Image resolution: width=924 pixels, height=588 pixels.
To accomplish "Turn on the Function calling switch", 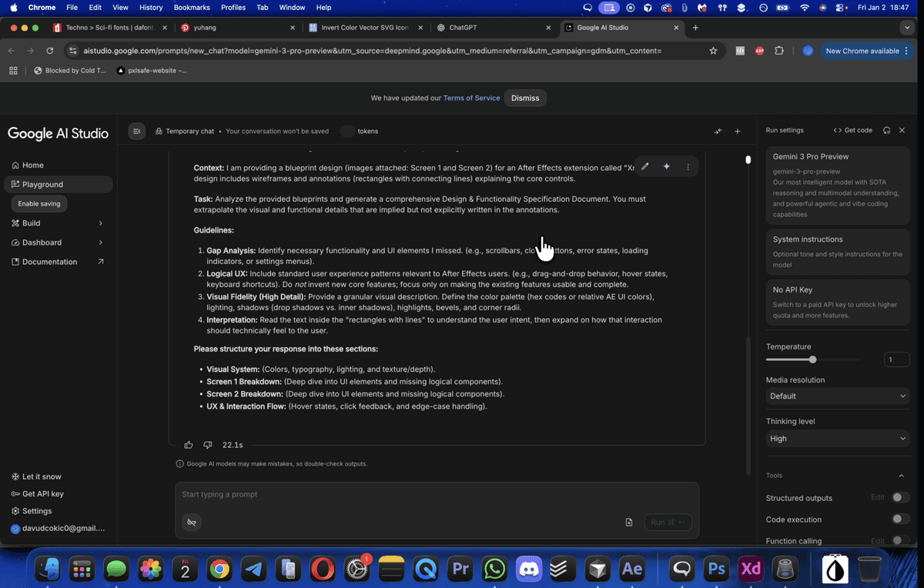I will [x=900, y=541].
